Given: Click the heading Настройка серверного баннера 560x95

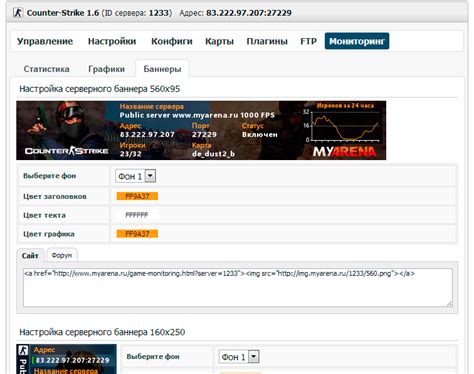Looking at the screenshot, I should point(100,89).
